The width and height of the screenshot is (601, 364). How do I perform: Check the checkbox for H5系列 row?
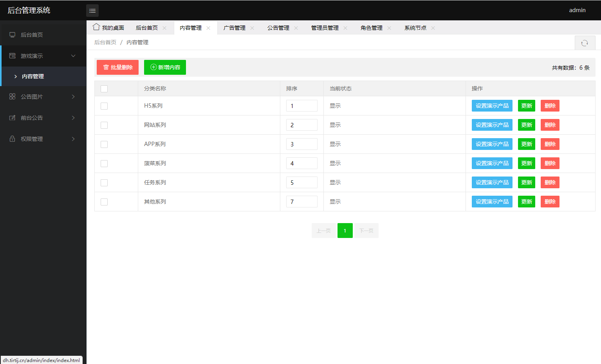(104, 106)
